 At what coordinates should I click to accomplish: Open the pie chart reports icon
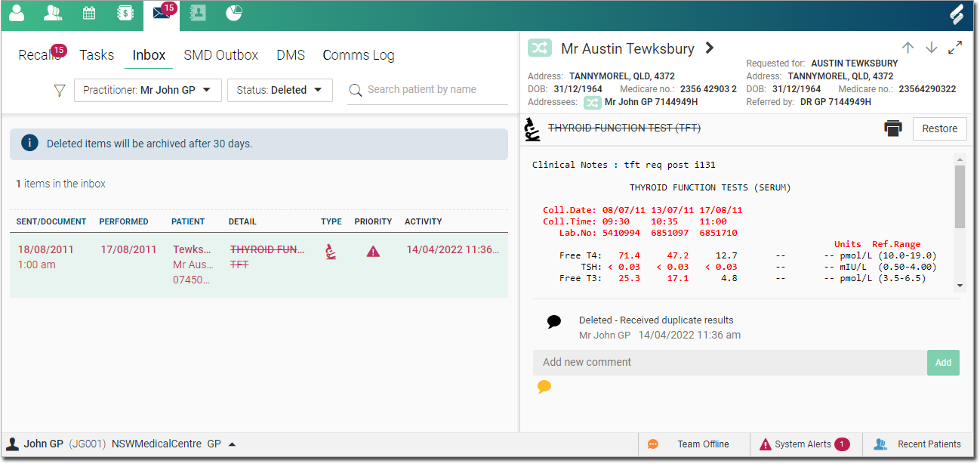coord(234,13)
